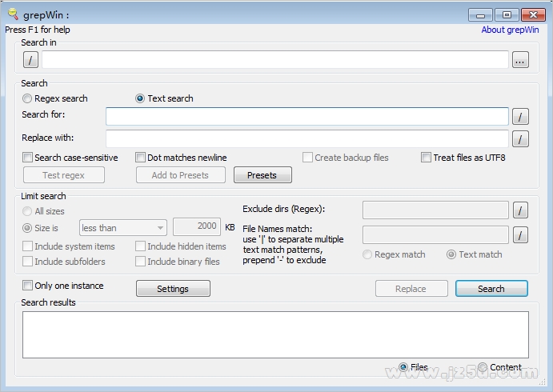Click the slash button beside File Names match field
Screen dimensions: 553x392
tap(520, 234)
